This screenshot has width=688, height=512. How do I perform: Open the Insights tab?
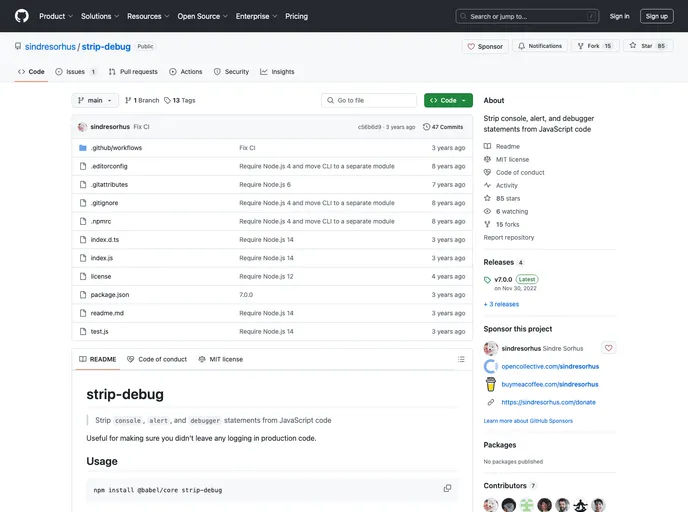277,72
